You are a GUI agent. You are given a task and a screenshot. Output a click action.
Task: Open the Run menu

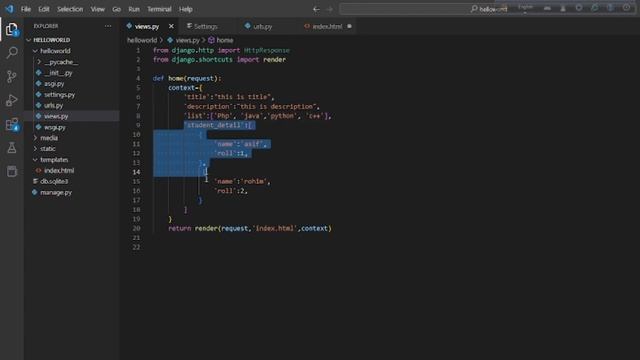pyautogui.click(x=134, y=9)
